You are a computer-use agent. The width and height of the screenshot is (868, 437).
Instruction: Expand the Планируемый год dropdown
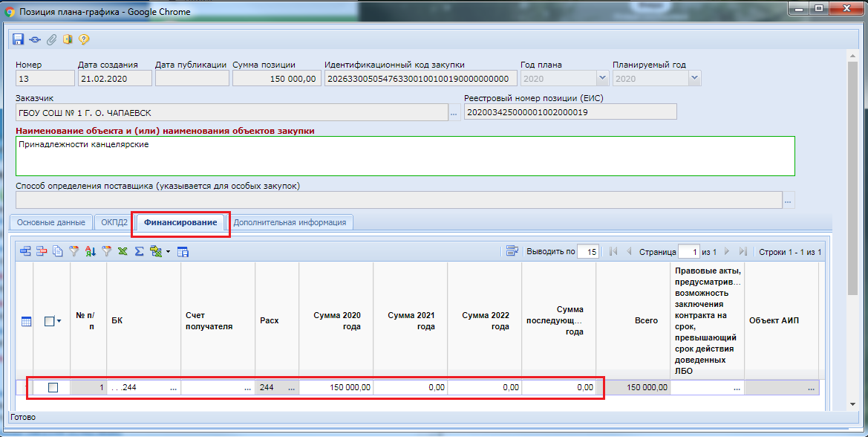pyautogui.click(x=694, y=78)
